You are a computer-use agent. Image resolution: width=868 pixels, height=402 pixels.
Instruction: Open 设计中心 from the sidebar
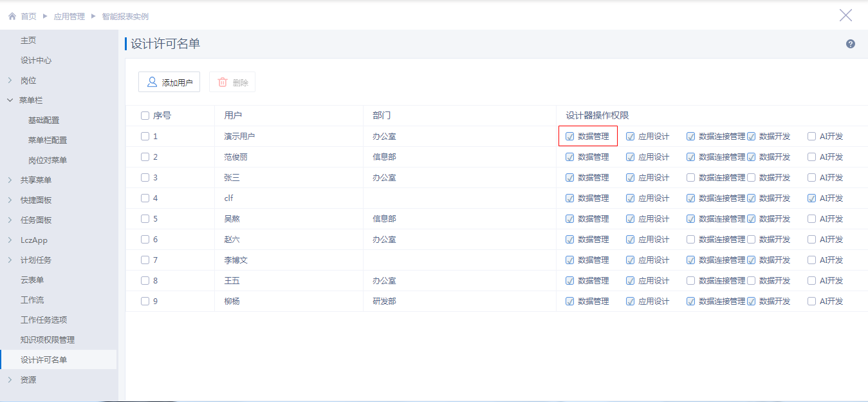click(x=36, y=61)
